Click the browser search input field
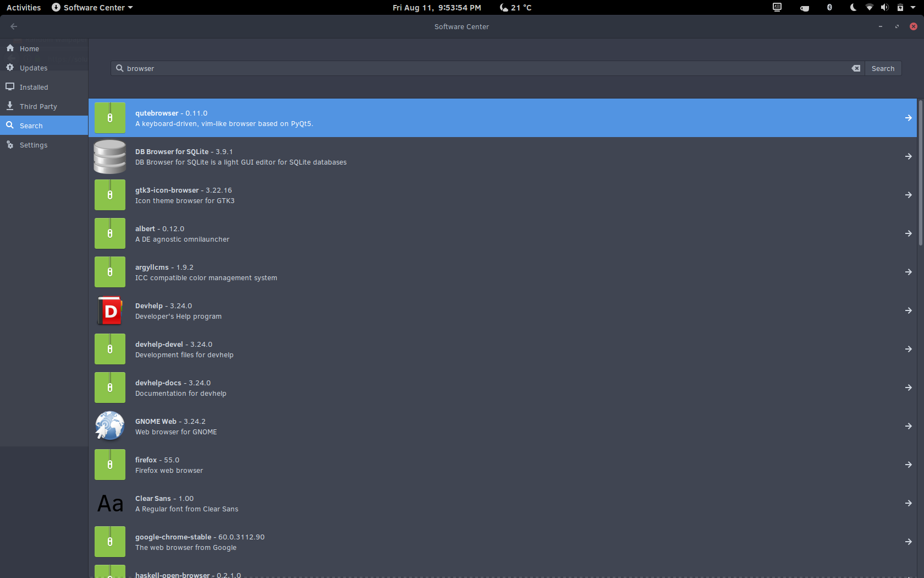Image resolution: width=924 pixels, height=578 pixels. coord(487,68)
